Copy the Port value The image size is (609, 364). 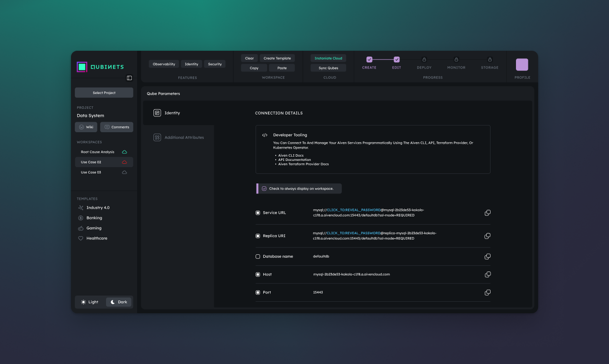(x=488, y=293)
